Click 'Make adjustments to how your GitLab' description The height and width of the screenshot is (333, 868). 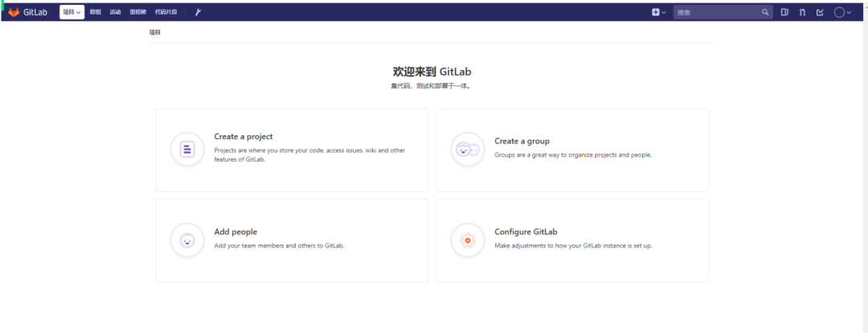[573, 245]
